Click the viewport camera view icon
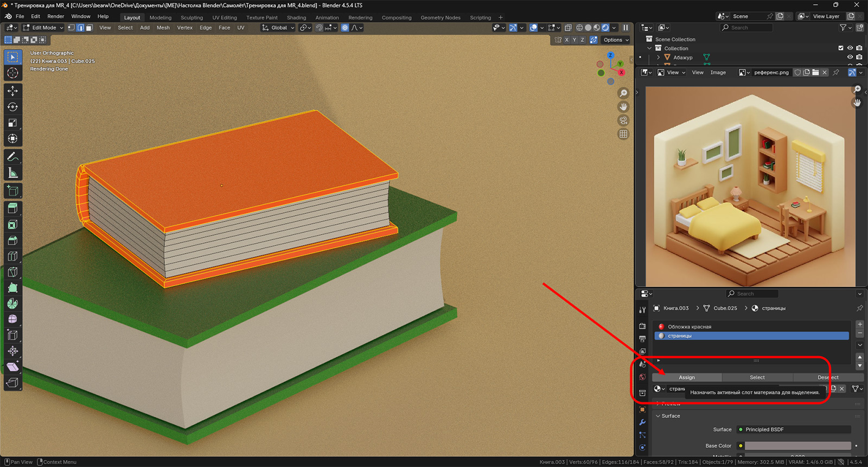This screenshot has width=868, height=467. tap(623, 121)
